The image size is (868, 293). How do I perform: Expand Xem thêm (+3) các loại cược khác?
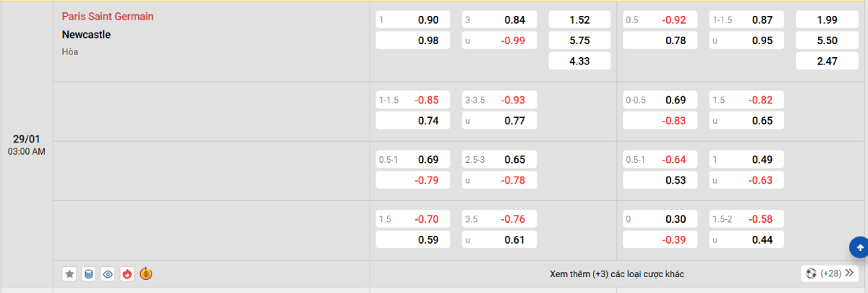(616, 274)
